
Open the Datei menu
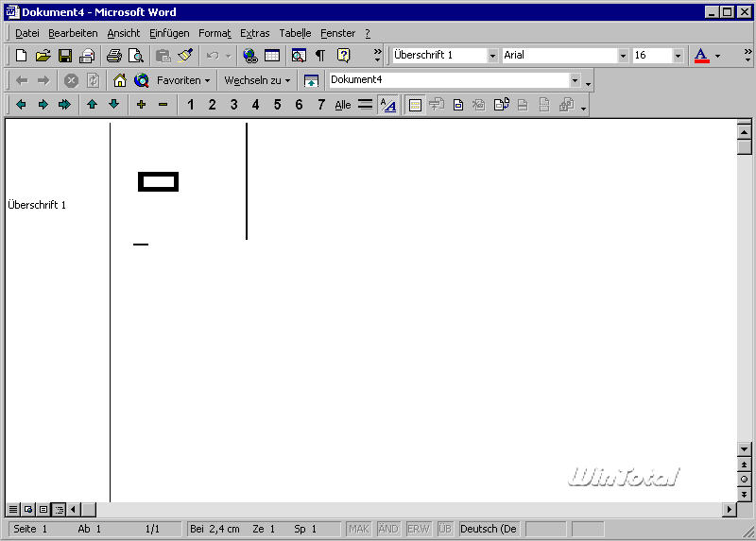27,33
